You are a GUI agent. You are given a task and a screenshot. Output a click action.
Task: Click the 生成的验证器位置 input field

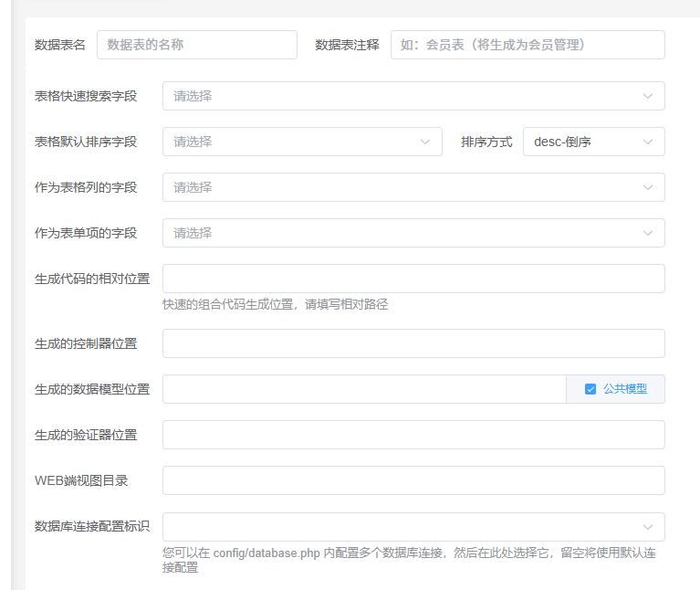[x=413, y=435]
